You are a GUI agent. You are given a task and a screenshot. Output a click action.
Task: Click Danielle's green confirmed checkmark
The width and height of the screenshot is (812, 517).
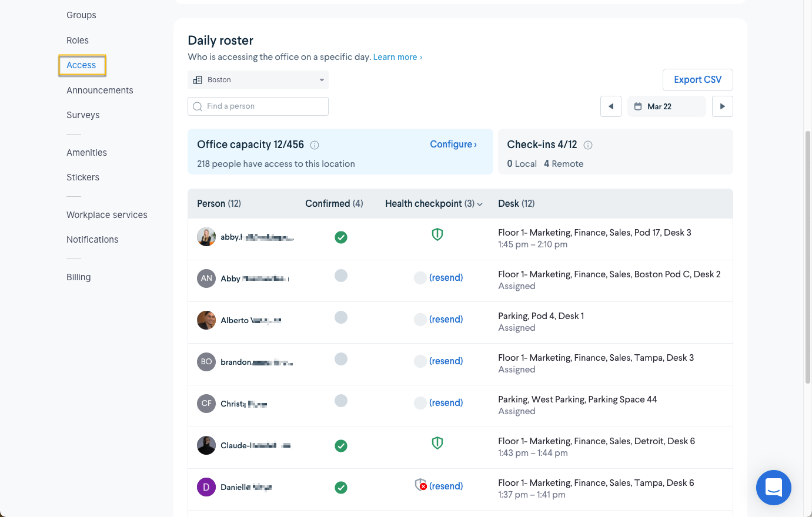[341, 488]
